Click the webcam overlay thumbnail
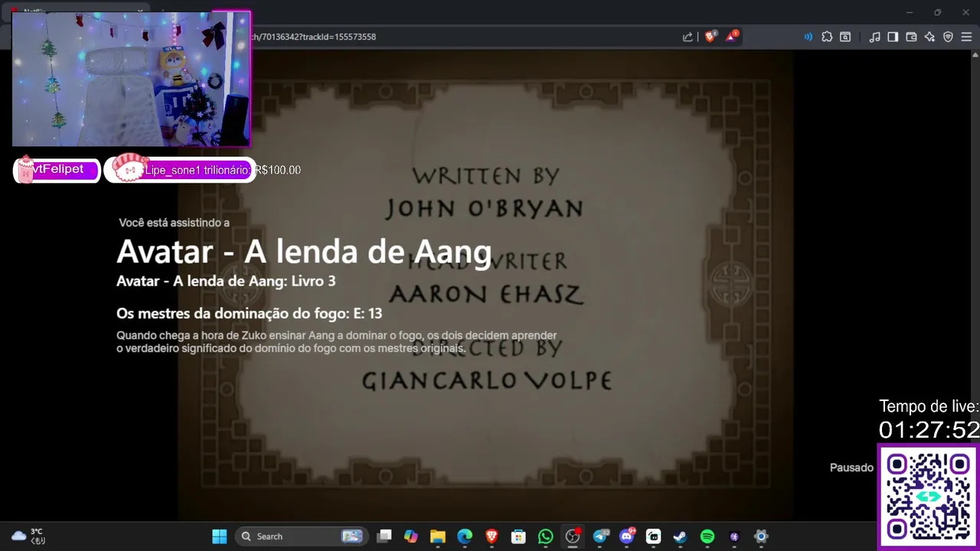This screenshot has width=980, height=551. click(x=131, y=78)
